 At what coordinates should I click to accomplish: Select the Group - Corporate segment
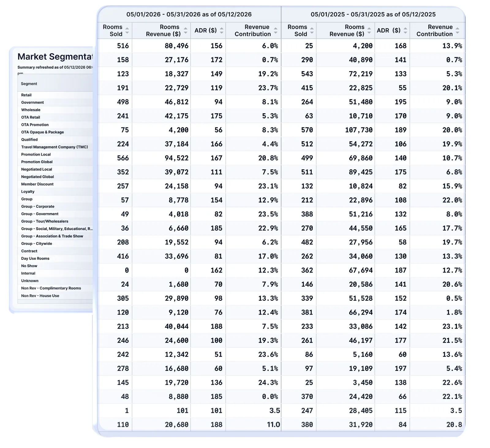pos(55,207)
